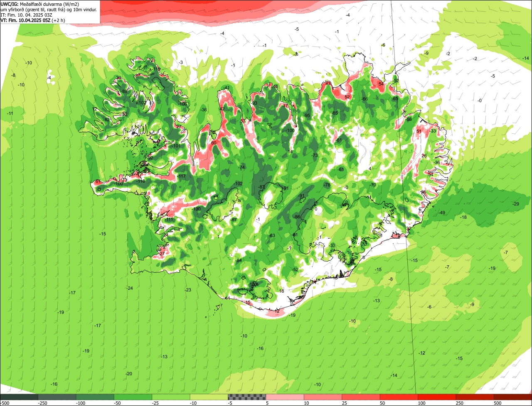
Task: Click the -23 value off the southwest coast
Action: [188, 290]
